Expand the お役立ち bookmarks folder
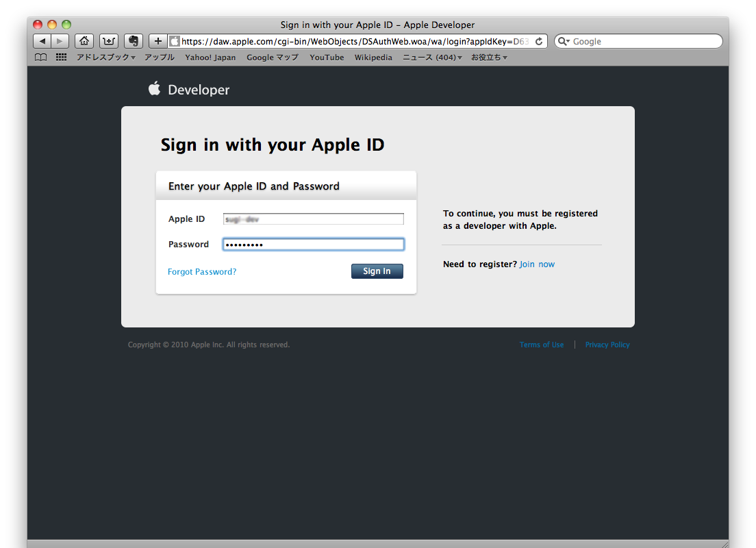 [x=489, y=58]
